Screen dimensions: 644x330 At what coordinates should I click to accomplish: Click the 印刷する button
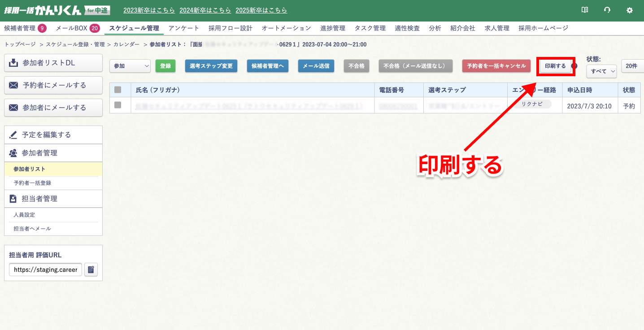[x=555, y=66]
